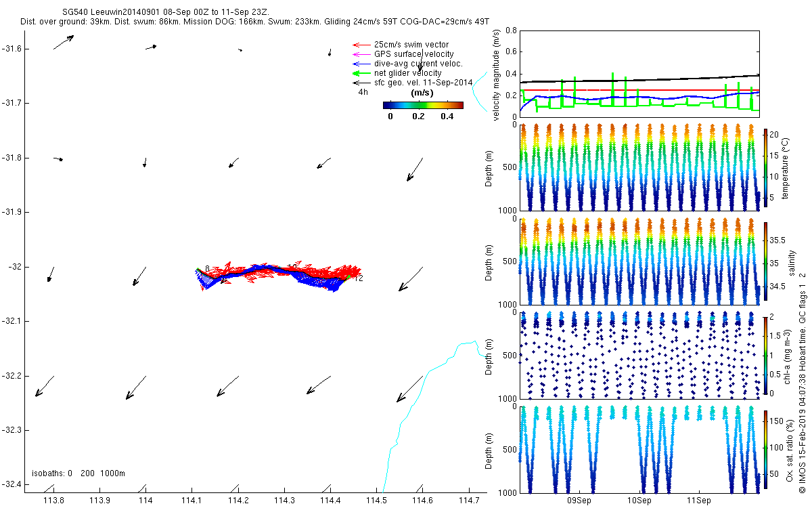The width and height of the screenshot is (812, 508).
Task: Click the '4h' label beside the color scale
Action: (x=363, y=92)
